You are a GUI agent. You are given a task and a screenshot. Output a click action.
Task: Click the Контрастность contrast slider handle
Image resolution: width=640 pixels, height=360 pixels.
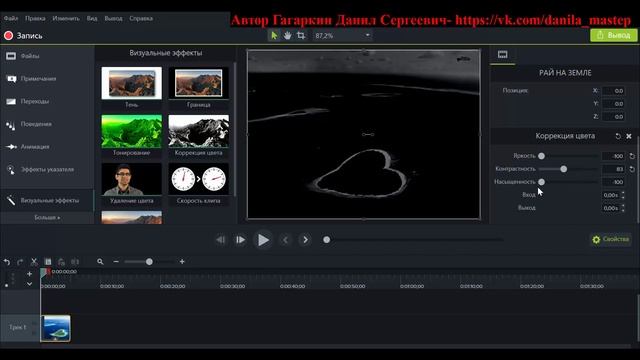click(x=563, y=169)
